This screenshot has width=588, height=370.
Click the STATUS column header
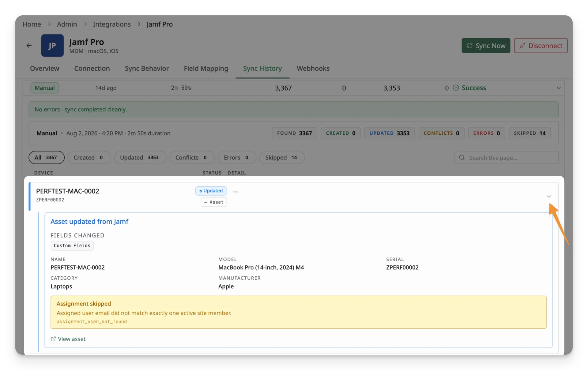pos(212,173)
